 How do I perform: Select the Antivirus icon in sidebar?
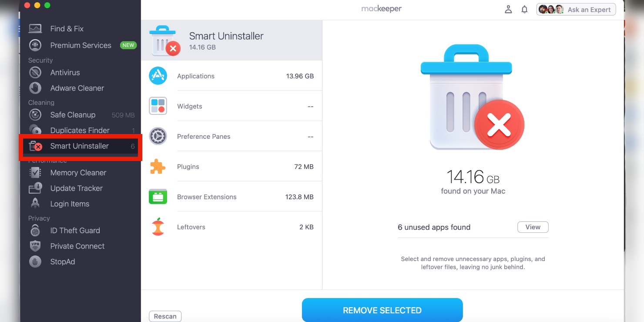[35, 72]
